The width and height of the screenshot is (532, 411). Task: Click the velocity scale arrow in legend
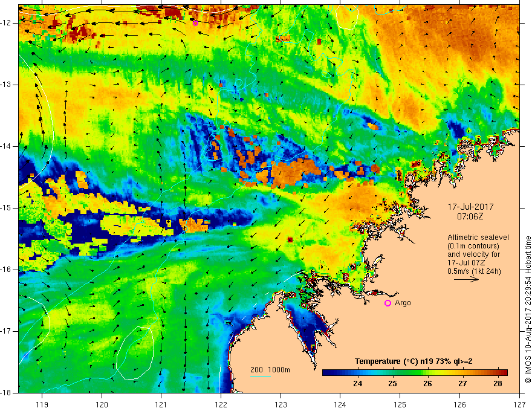tap(466, 279)
